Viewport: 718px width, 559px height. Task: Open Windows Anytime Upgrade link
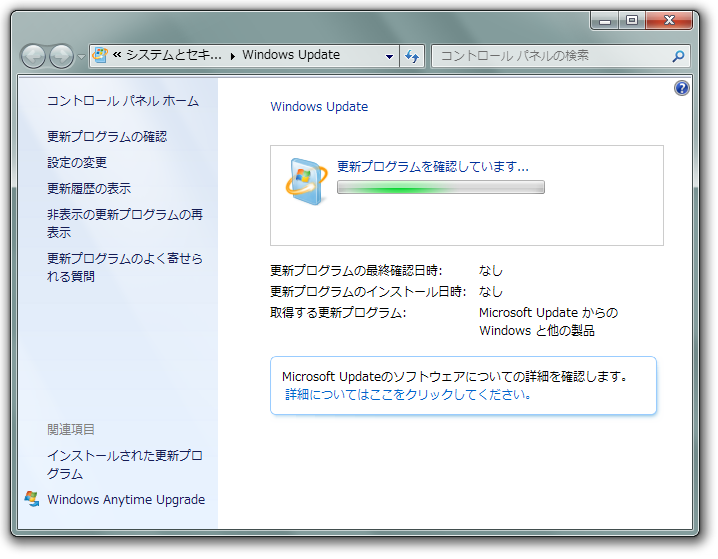point(126,499)
